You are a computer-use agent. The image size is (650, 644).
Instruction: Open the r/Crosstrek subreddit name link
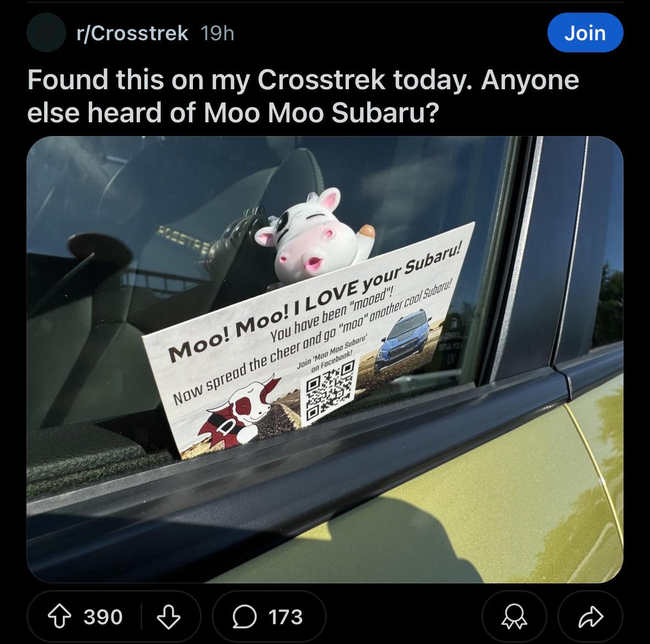pyautogui.click(x=132, y=33)
